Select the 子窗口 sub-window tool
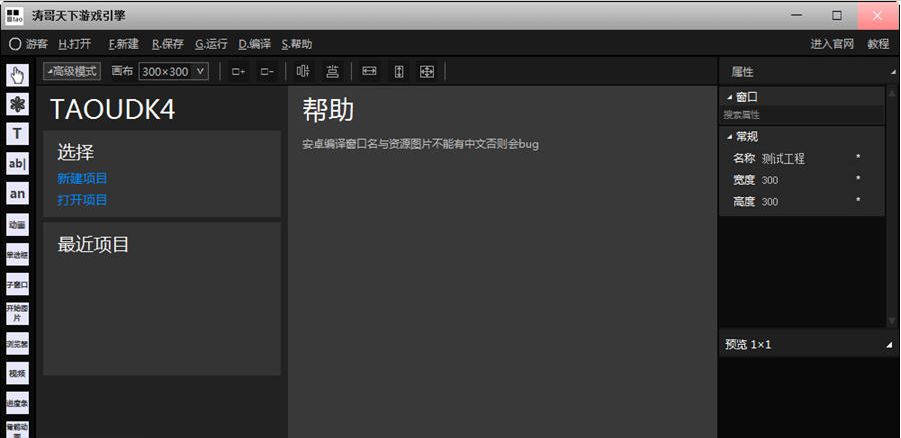The width and height of the screenshot is (901, 438). click(x=17, y=284)
